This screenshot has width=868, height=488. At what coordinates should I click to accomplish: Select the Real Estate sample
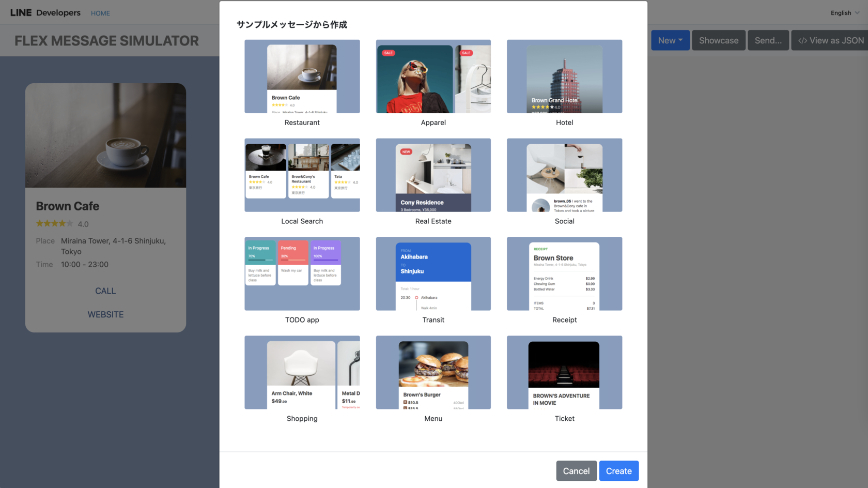433,175
